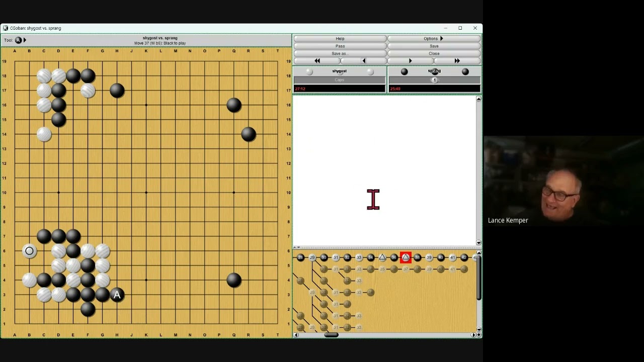This screenshot has height=362, width=644.
Task: Click the Pass button
Action: [340, 46]
